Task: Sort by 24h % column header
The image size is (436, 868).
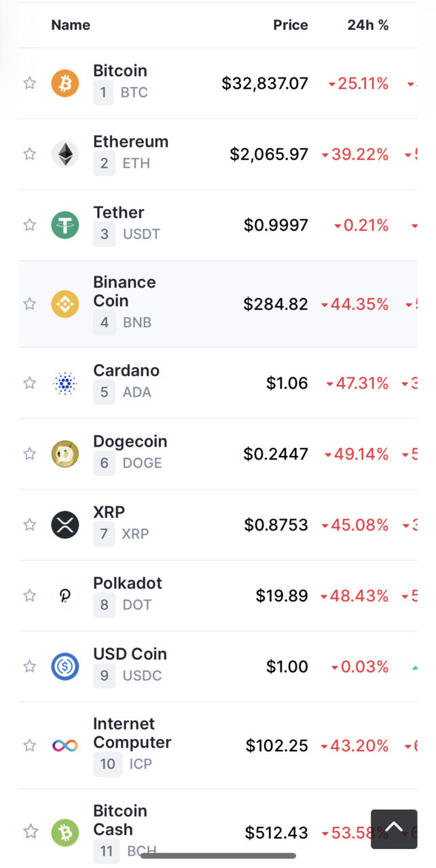Action: (x=368, y=25)
